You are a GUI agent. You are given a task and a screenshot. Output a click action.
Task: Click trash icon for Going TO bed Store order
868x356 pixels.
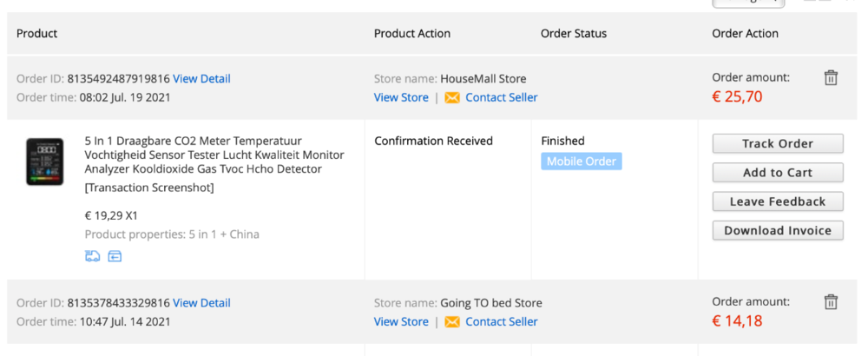tap(831, 302)
